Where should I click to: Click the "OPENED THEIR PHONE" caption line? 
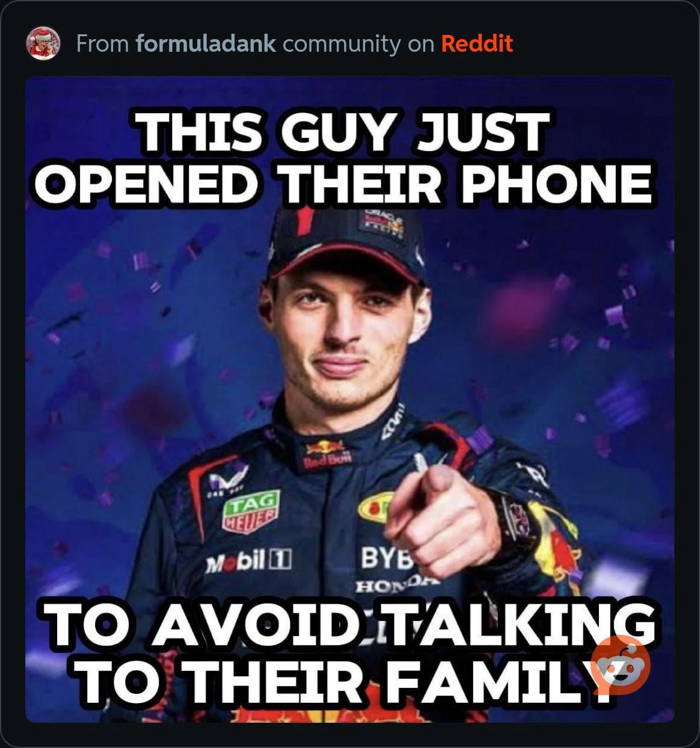pos(343,184)
